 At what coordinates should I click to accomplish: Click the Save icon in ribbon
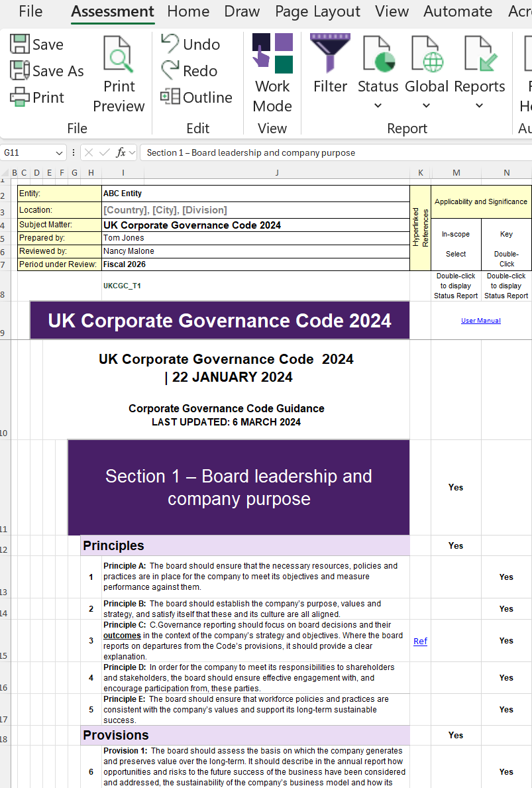point(20,44)
